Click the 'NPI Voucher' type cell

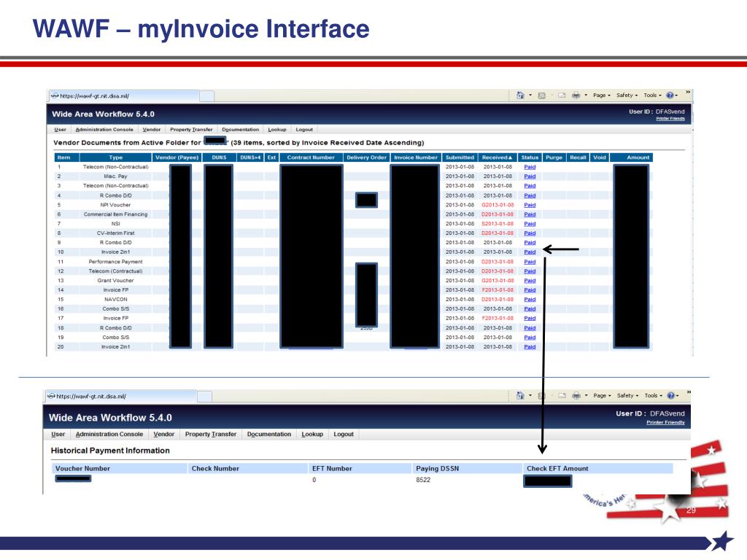coord(115,205)
